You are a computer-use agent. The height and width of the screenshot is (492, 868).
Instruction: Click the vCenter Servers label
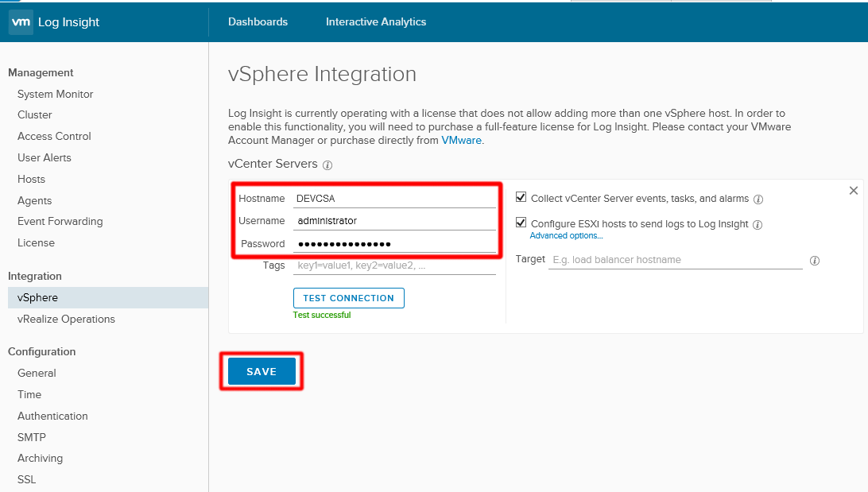[x=273, y=164]
